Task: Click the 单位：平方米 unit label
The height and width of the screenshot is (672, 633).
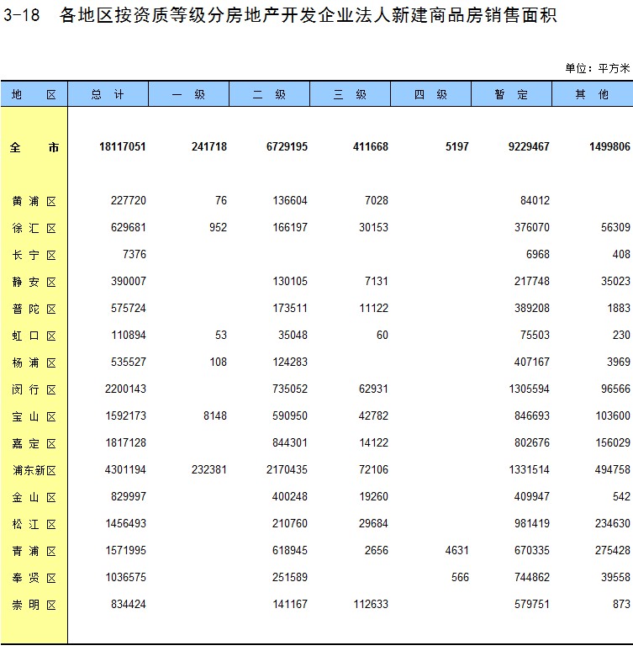Action: pos(597,69)
